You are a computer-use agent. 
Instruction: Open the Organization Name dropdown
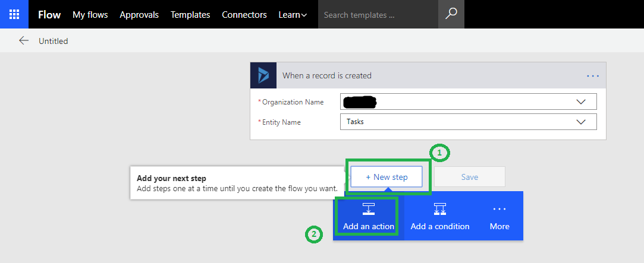coord(469,102)
